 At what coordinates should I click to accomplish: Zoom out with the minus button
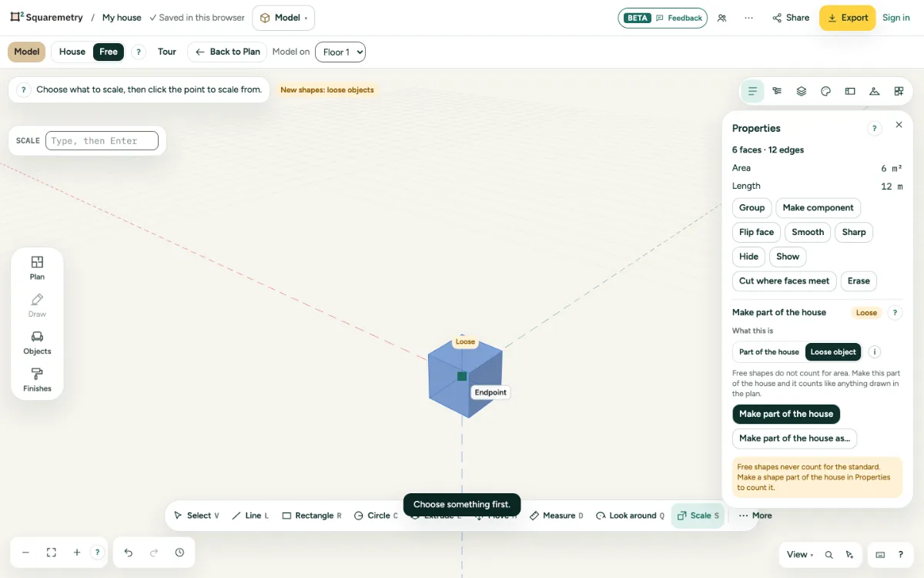pyautogui.click(x=25, y=553)
